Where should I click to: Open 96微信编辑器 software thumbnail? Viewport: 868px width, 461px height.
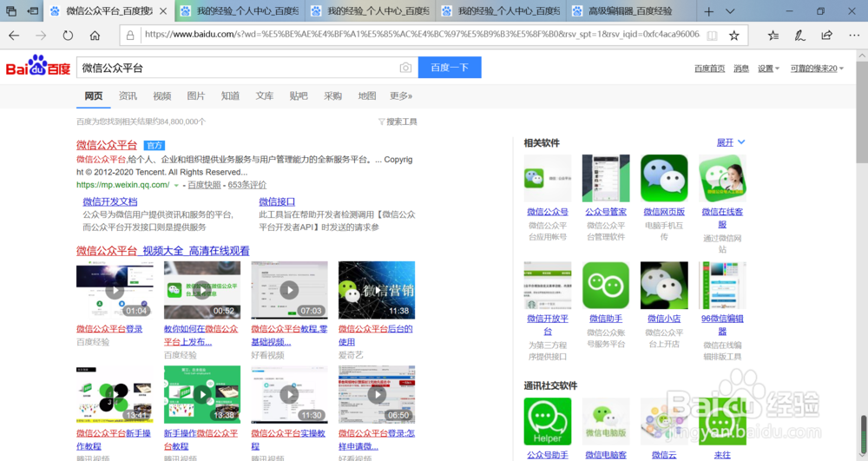pyautogui.click(x=722, y=285)
